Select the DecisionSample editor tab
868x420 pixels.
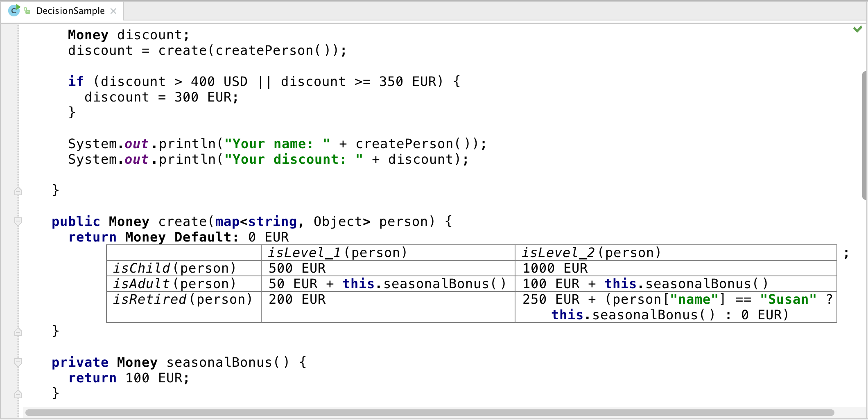coord(70,11)
